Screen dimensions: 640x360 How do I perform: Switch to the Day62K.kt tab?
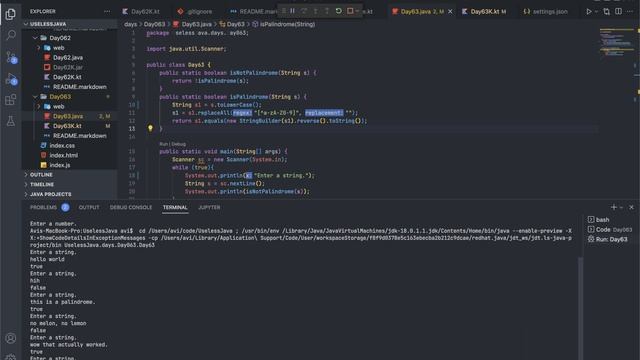141,11
